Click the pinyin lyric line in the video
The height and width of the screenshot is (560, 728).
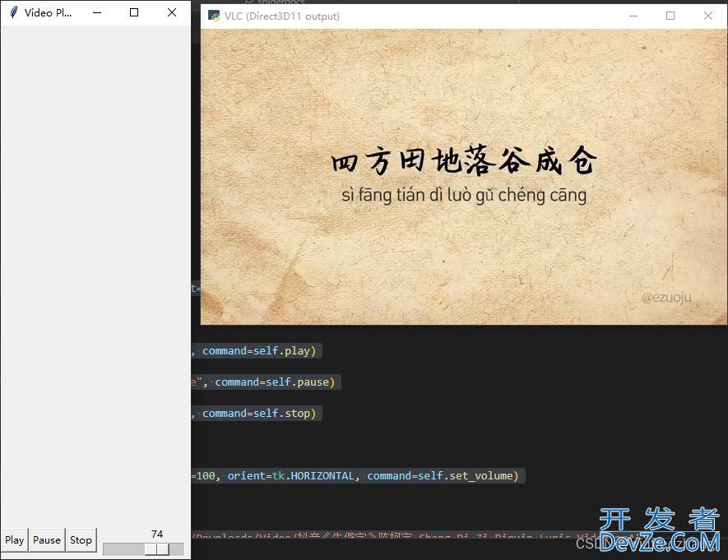coord(464,196)
